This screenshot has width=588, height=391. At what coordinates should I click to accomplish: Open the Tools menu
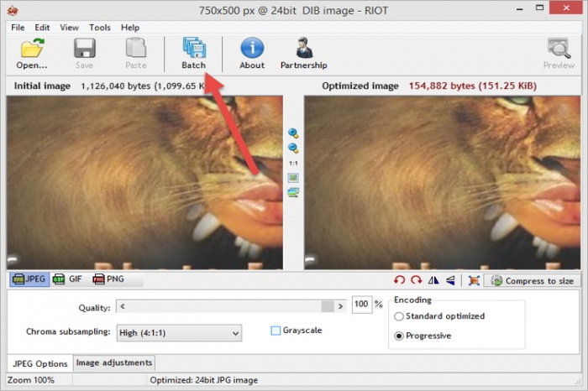click(x=100, y=28)
